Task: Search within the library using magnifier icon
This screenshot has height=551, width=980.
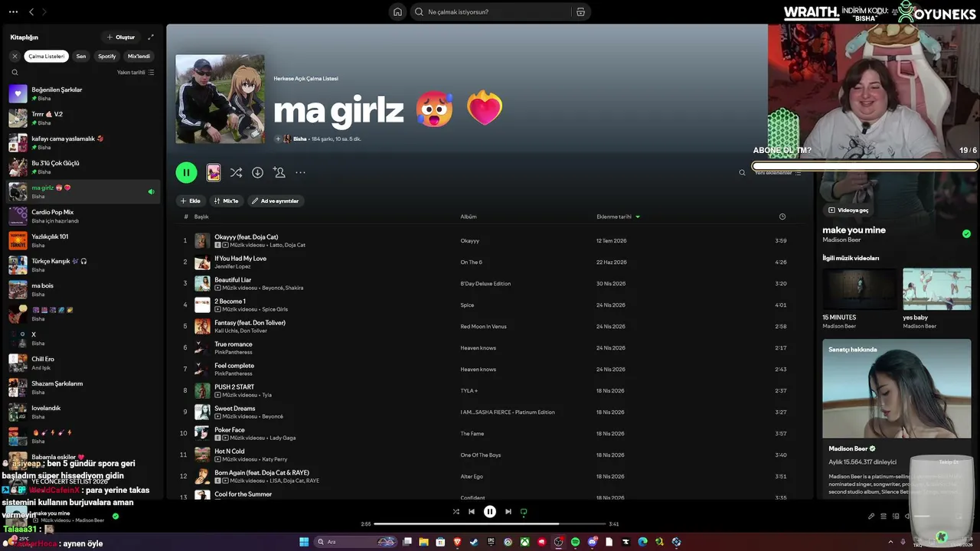Action: tap(15, 72)
